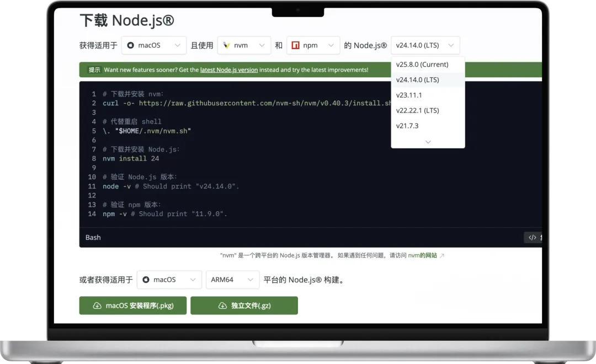Click the chevron of the nvm dropdown
The width and height of the screenshot is (596, 364).
coord(262,45)
